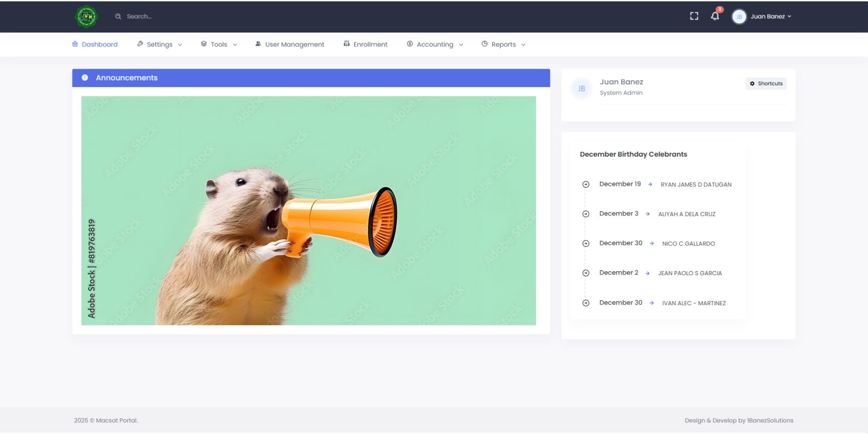The image size is (868, 434).
Task: Click the Announcements info icon
Action: click(85, 78)
